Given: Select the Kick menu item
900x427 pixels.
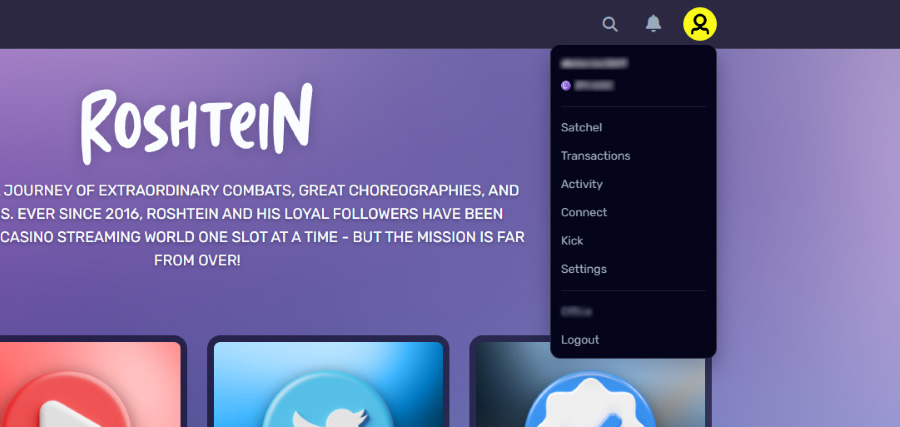Looking at the screenshot, I should click(572, 240).
